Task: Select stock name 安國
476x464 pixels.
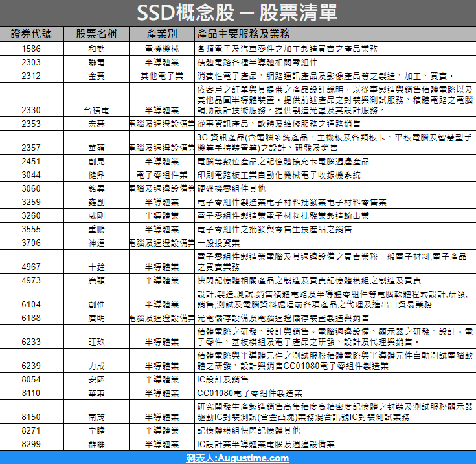Action: click(96, 380)
